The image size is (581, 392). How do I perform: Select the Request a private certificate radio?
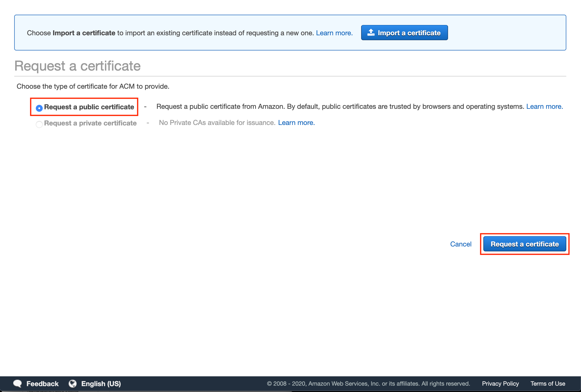click(39, 124)
